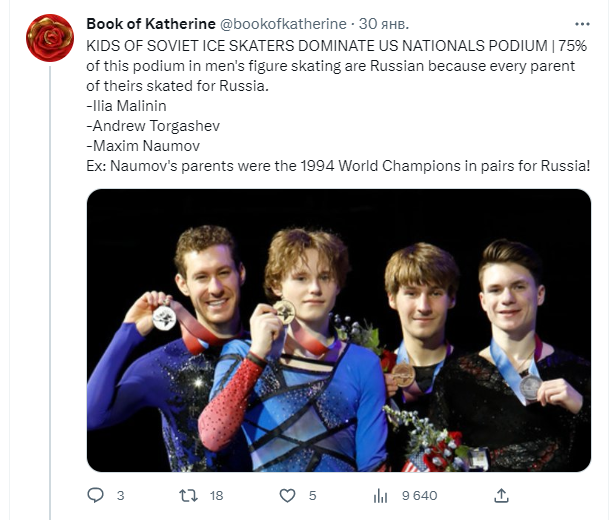
Task: Click the retweet arrows icon
Action: tap(186, 495)
